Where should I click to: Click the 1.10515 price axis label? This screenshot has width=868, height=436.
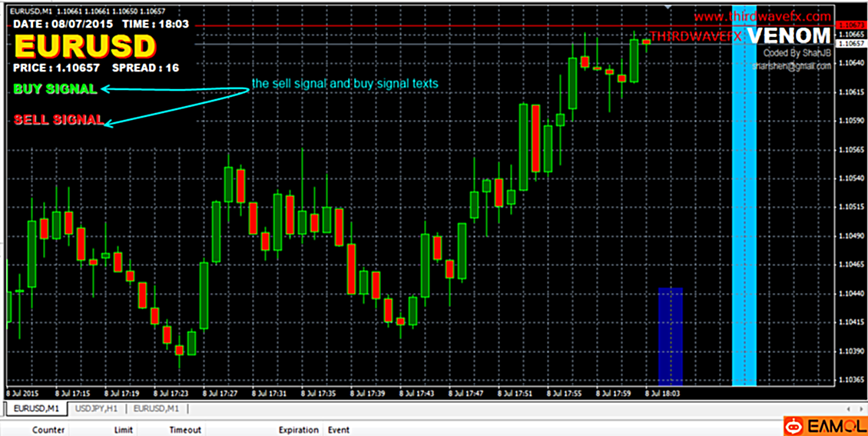[850, 207]
